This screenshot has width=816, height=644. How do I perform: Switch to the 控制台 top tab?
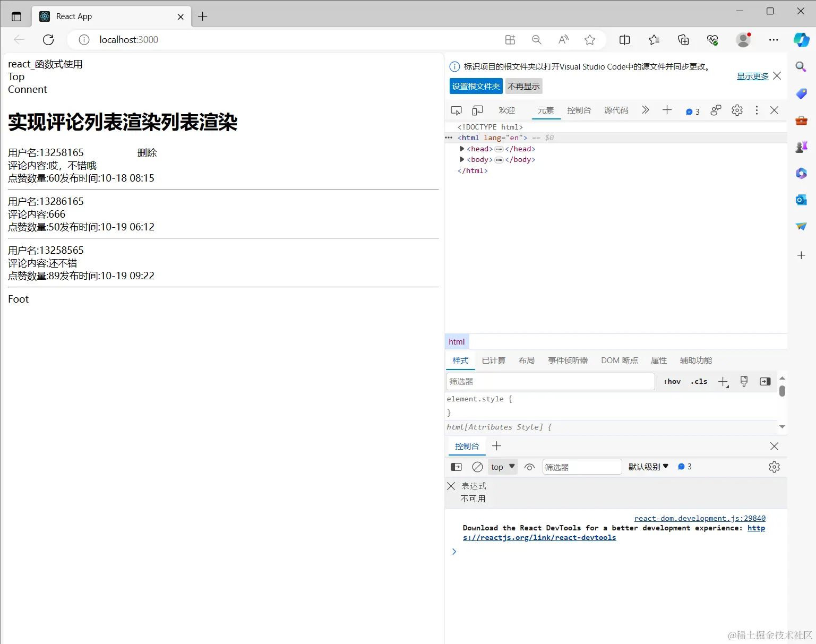tap(579, 110)
